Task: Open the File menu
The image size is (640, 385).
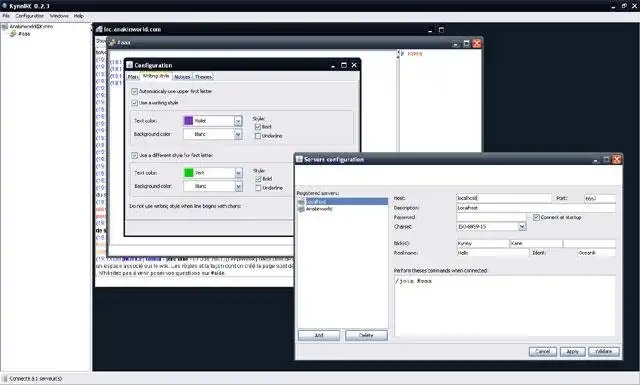Action: [x=6, y=16]
